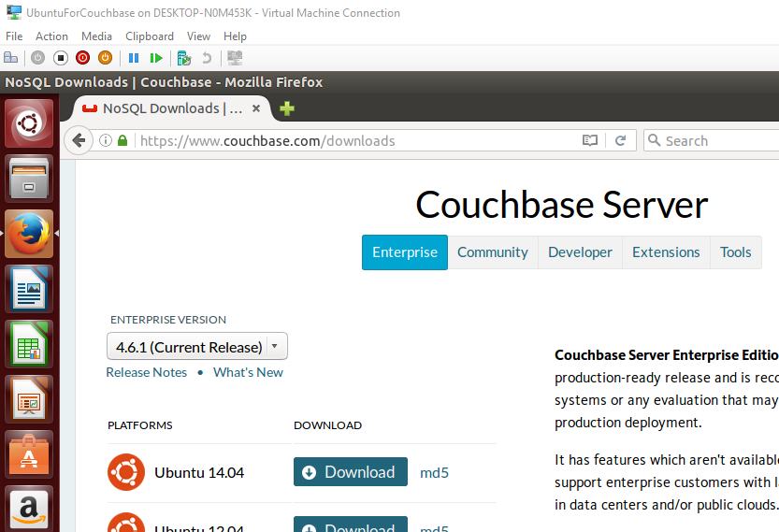Open the View menu
Image resolution: width=779 pixels, height=532 pixels.
198,36
